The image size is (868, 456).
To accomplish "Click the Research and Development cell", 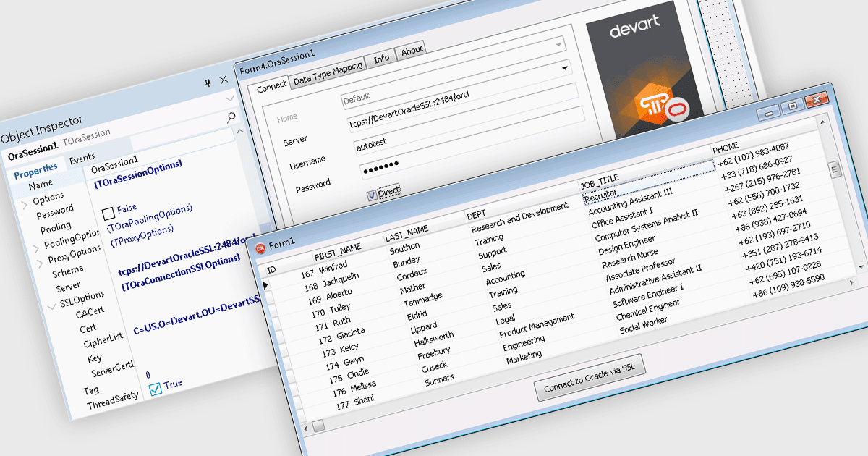I will (x=519, y=218).
